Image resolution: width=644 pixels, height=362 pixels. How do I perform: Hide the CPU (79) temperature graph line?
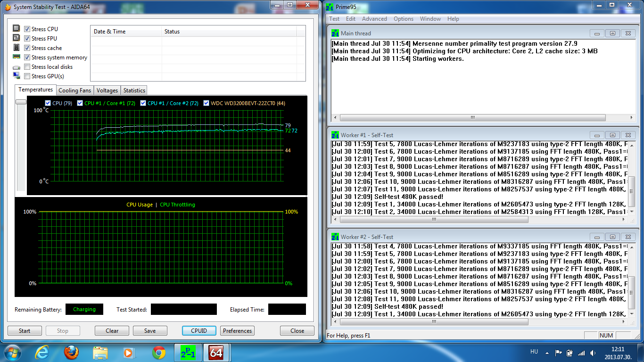[48, 103]
